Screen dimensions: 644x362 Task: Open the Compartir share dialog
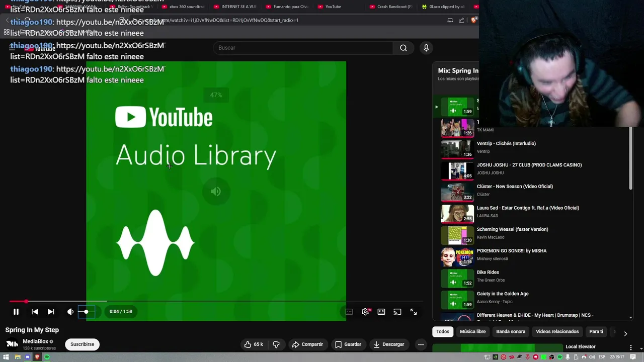[308, 344]
